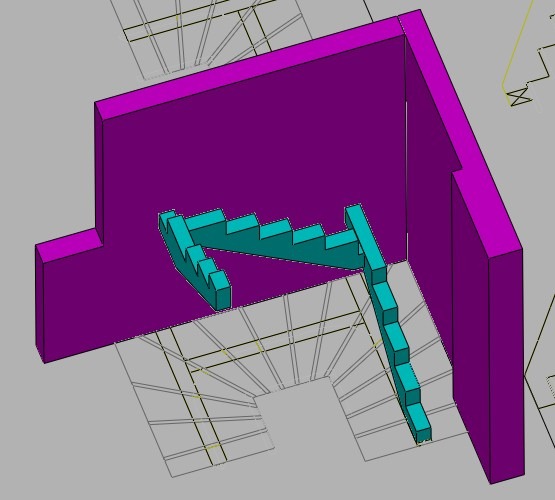Select the left end face of the low wall
Screen dimensions: 555x500
pos(39,304)
